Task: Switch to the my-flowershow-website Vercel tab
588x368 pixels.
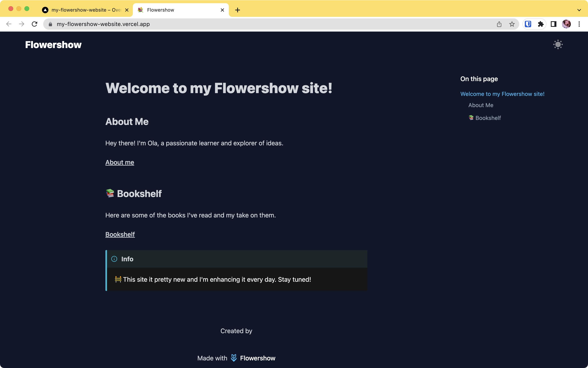Action: point(83,10)
